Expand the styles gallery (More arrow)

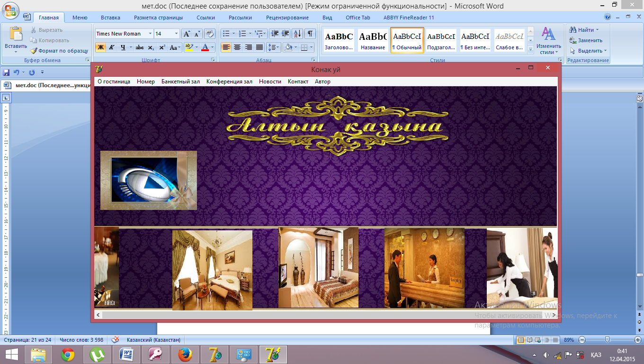[530, 49]
